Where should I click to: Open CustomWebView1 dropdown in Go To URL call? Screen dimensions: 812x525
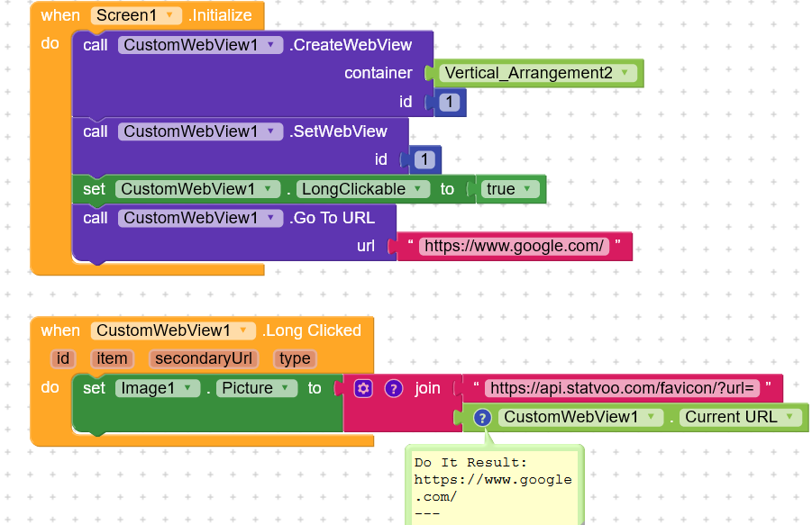(x=200, y=218)
